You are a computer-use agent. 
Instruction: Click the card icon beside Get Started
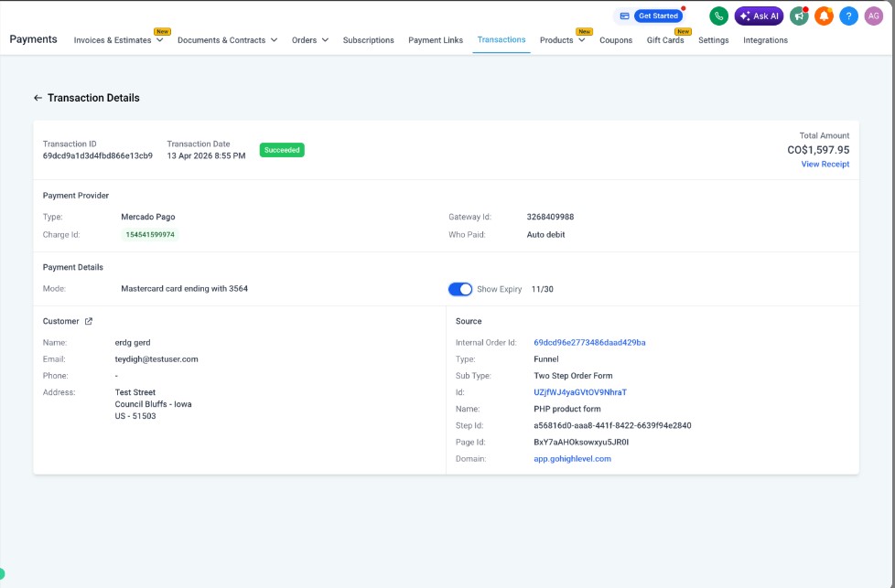[x=624, y=16]
